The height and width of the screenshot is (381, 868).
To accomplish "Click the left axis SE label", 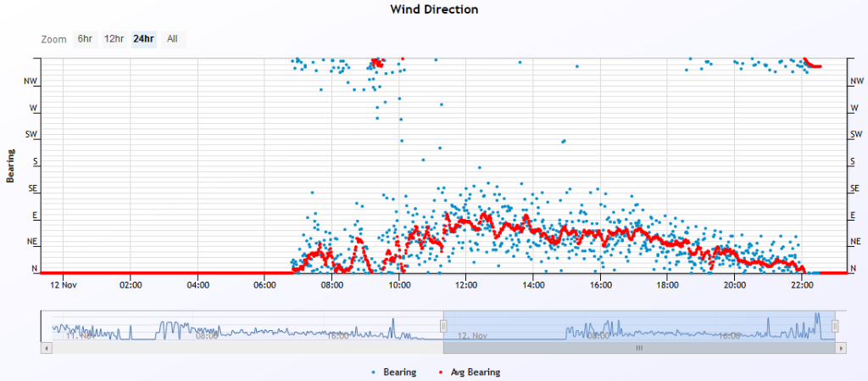I will (33, 188).
